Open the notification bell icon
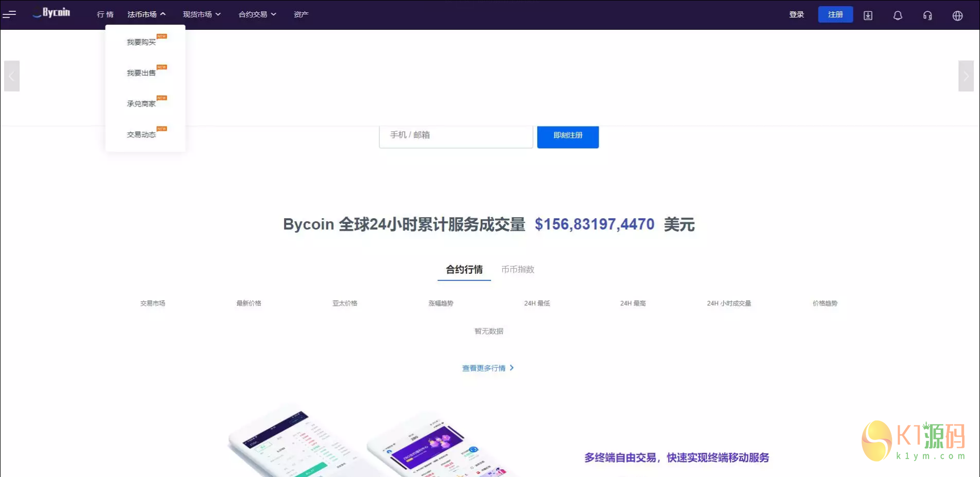The width and height of the screenshot is (980, 477). [898, 15]
